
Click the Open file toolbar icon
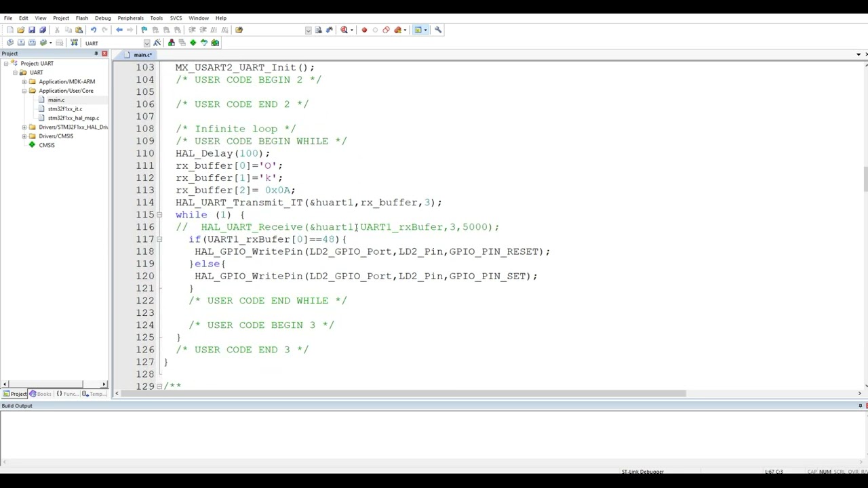point(20,30)
